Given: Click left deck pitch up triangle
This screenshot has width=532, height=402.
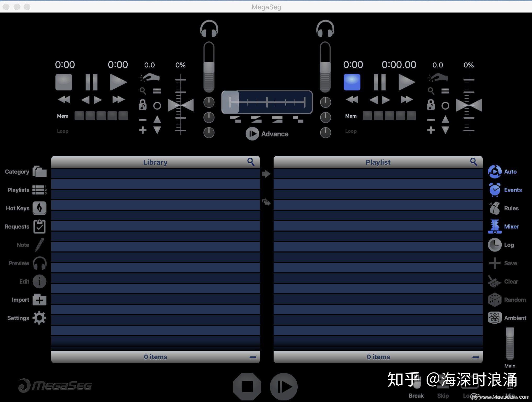Looking at the screenshot, I should (x=157, y=119).
